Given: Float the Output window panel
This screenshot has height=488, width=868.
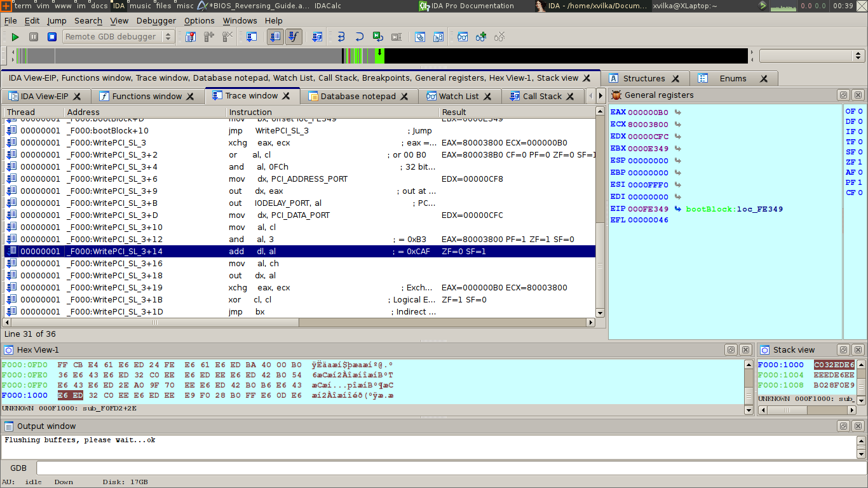Looking at the screenshot, I should [843, 426].
